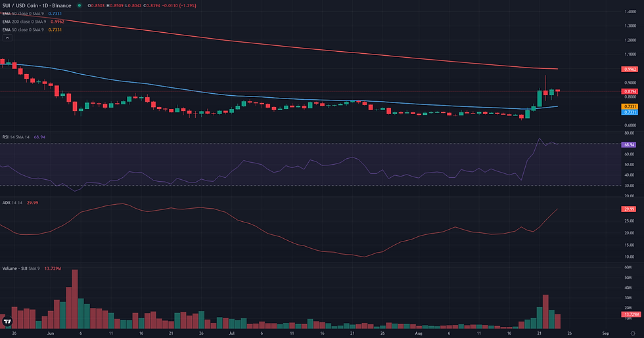Open the chart settings gear

633,333
